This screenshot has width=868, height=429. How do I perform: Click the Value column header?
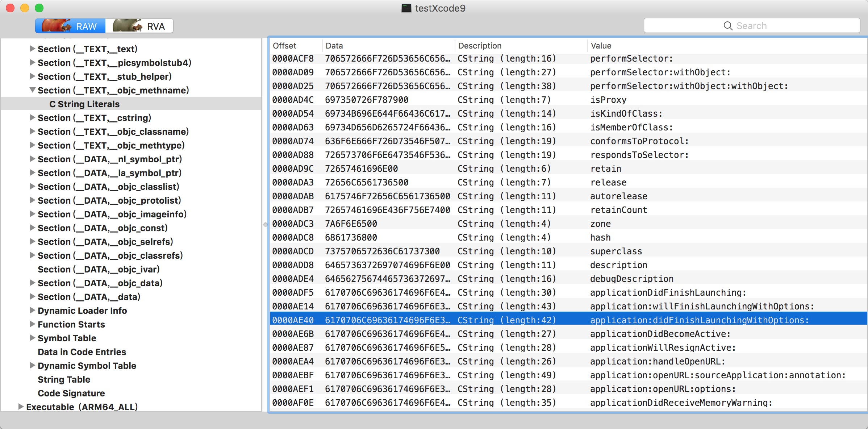click(727, 46)
